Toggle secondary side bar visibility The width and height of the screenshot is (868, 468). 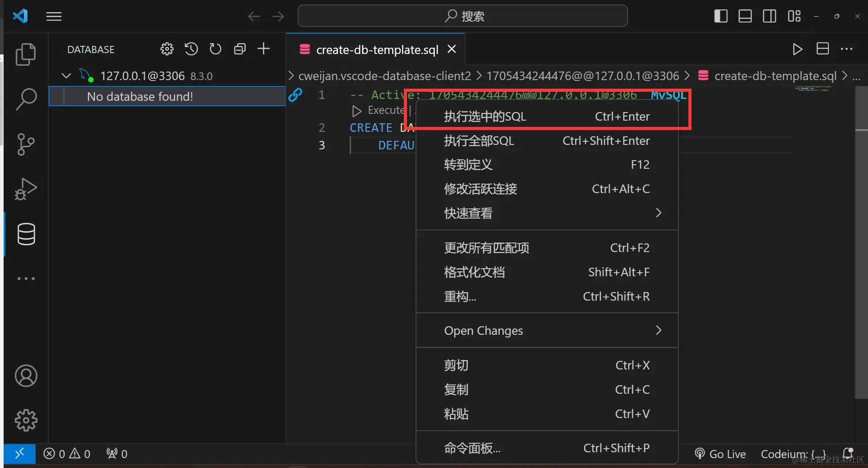click(x=769, y=16)
